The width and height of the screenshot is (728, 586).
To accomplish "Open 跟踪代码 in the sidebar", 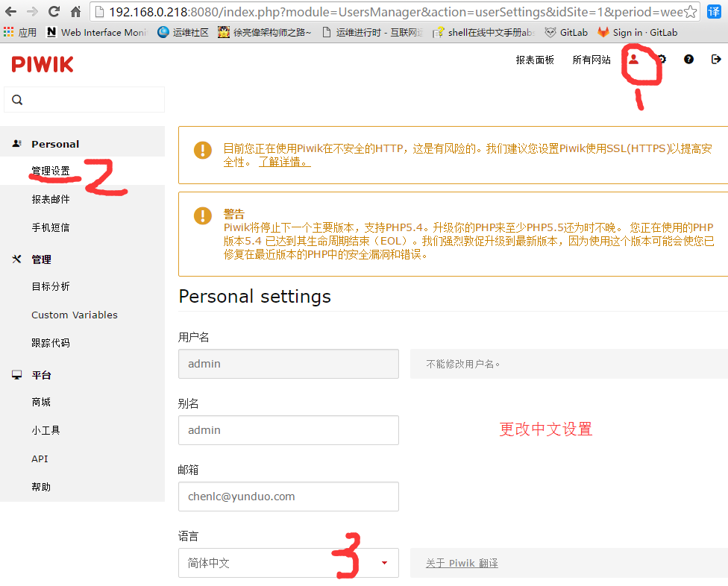I will [51, 344].
